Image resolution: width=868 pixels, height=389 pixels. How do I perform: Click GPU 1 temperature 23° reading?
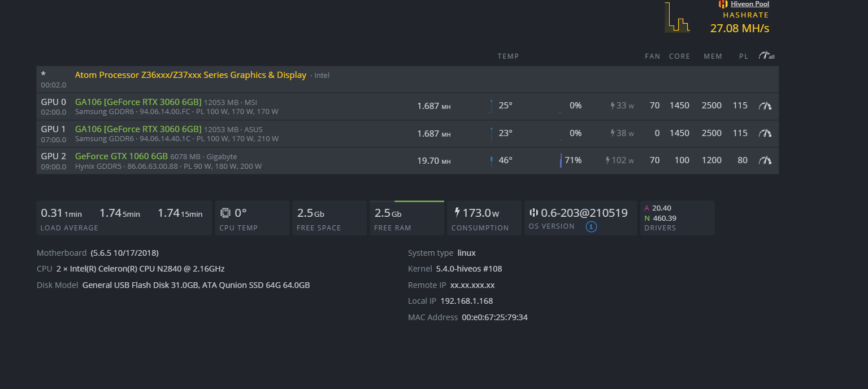coord(505,133)
